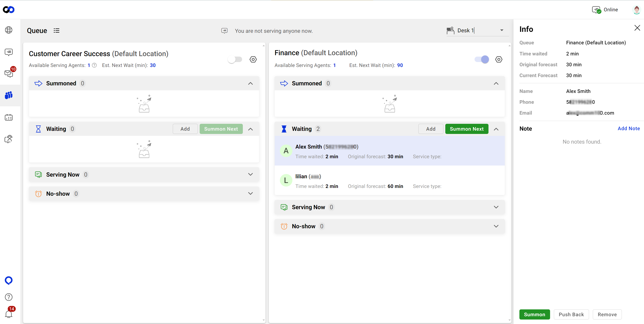Click the Summon button in Info panel

[535, 315]
